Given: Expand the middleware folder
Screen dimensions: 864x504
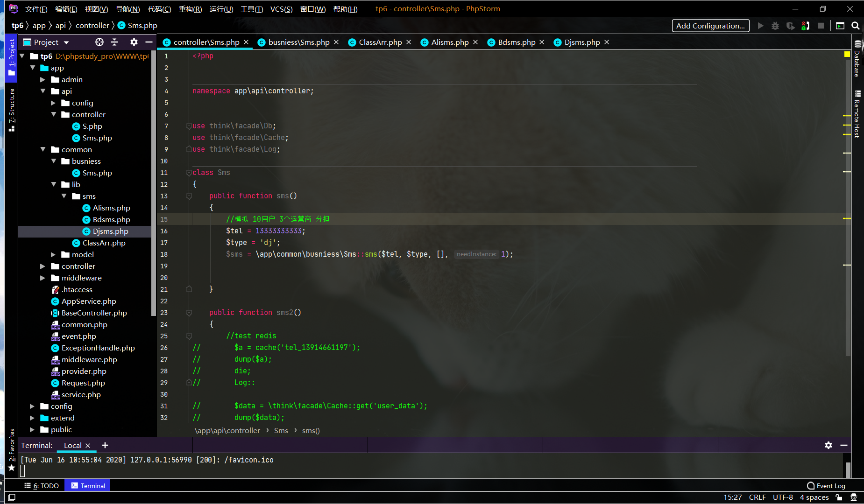Looking at the screenshot, I should pyautogui.click(x=43, y=278).
